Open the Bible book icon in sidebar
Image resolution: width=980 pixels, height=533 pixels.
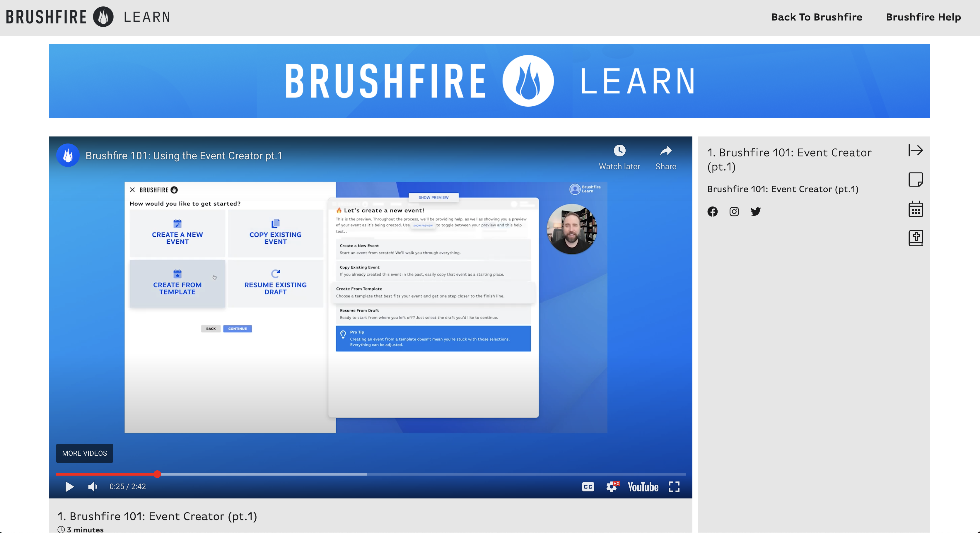(x=915, y=238)
